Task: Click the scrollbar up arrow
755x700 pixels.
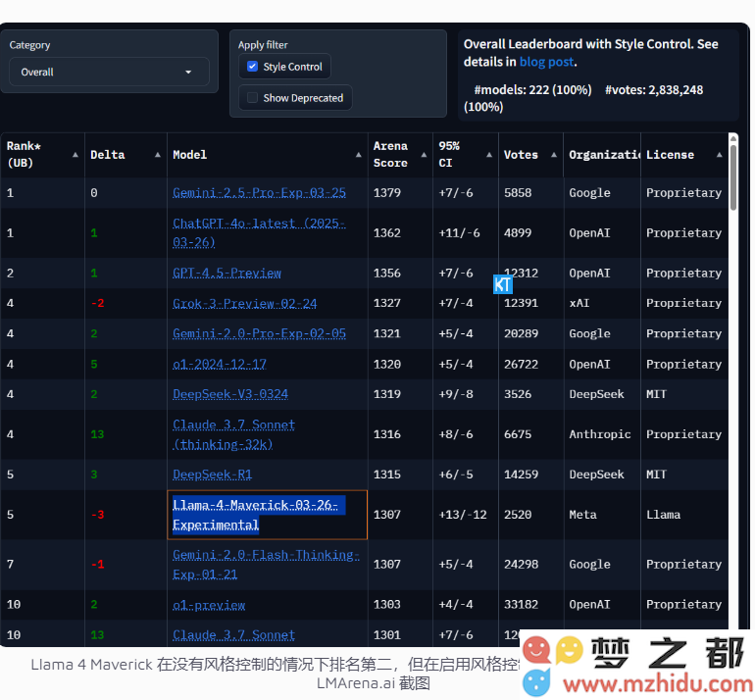Action: click(732, 138)
